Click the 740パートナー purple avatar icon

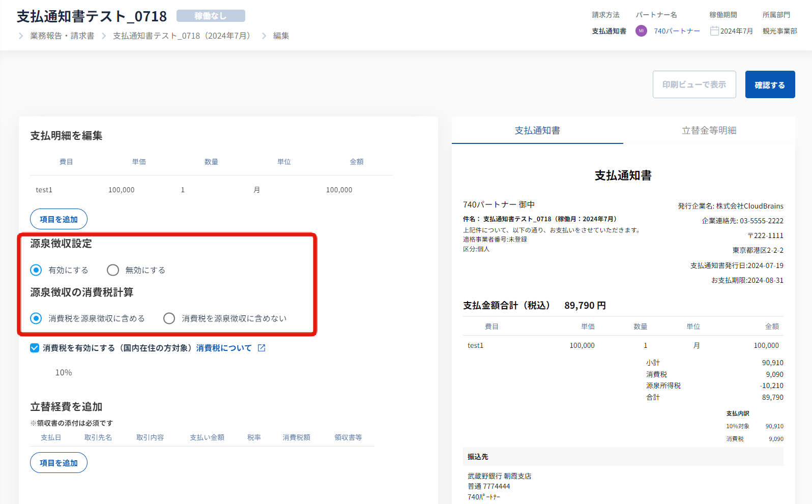click(x=641, y=31)
